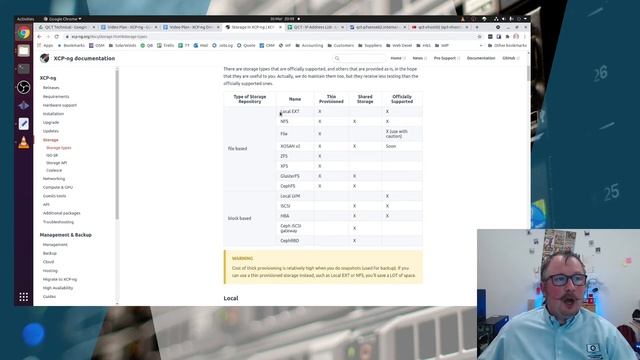640x360 pixels.
Task: Open the QB bookmark
Action: 147,46
